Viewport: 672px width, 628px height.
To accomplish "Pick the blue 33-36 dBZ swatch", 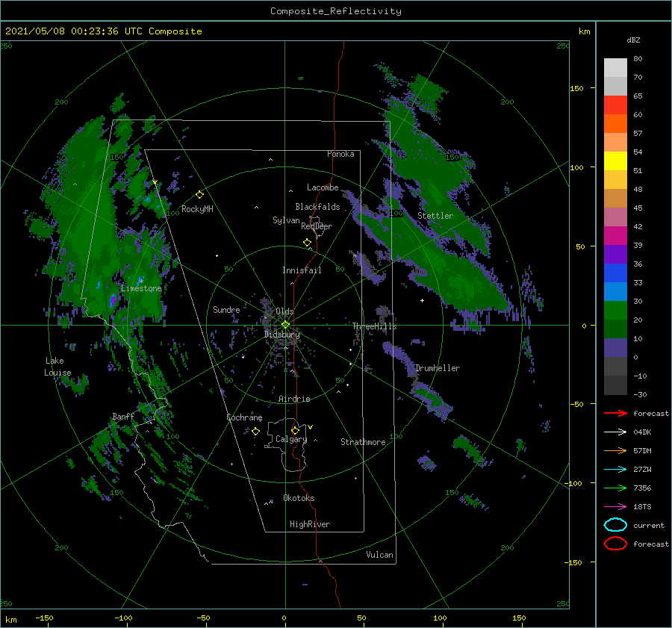I will tap(615, 273).
